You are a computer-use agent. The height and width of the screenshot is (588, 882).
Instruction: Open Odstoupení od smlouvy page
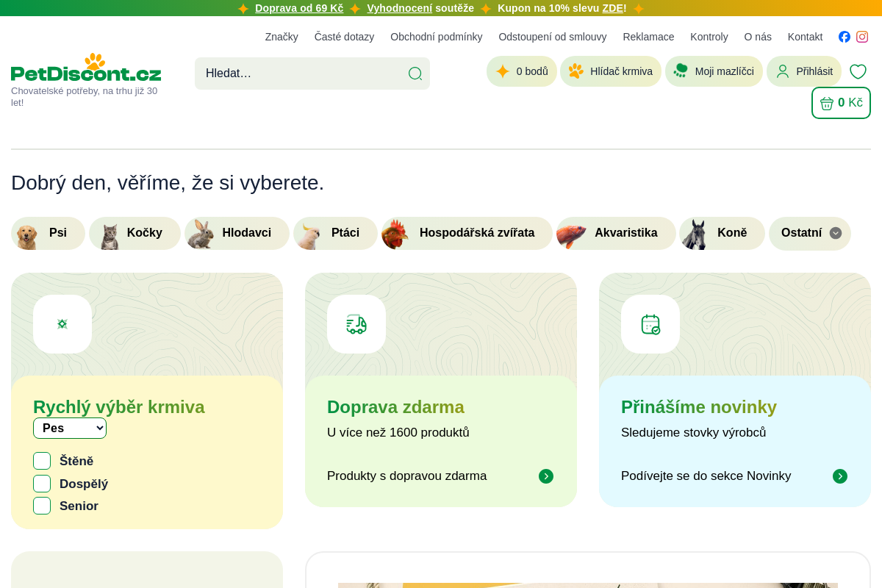(x=553, y=37)
